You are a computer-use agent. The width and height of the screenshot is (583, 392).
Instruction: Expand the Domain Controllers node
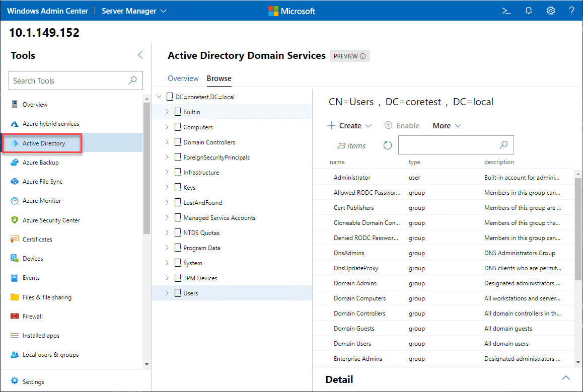(167, 142)
